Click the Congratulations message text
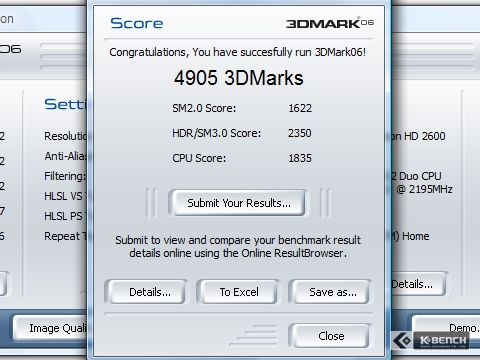This screenshot has width=480, height=360. click(238, 52)
